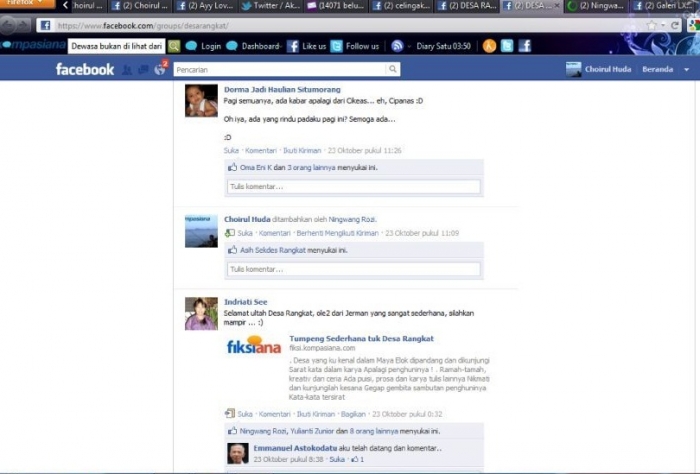The image size is (700, 474).
Task: Go back with browser back arrow
Action: [8, 25]
